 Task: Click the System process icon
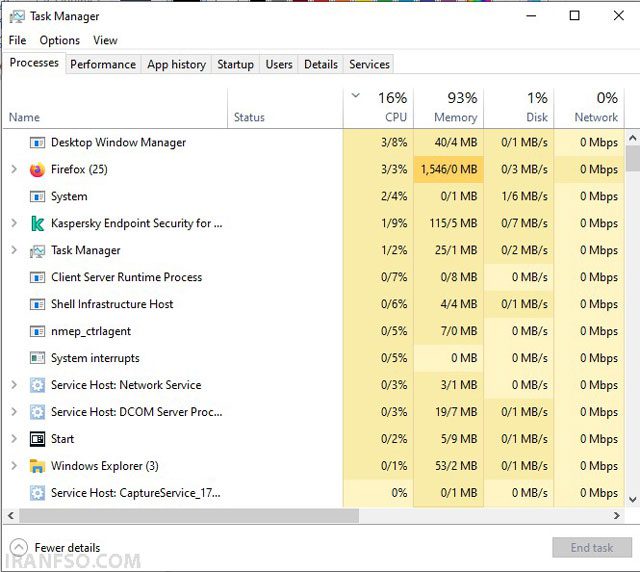(x=37, y=196)
